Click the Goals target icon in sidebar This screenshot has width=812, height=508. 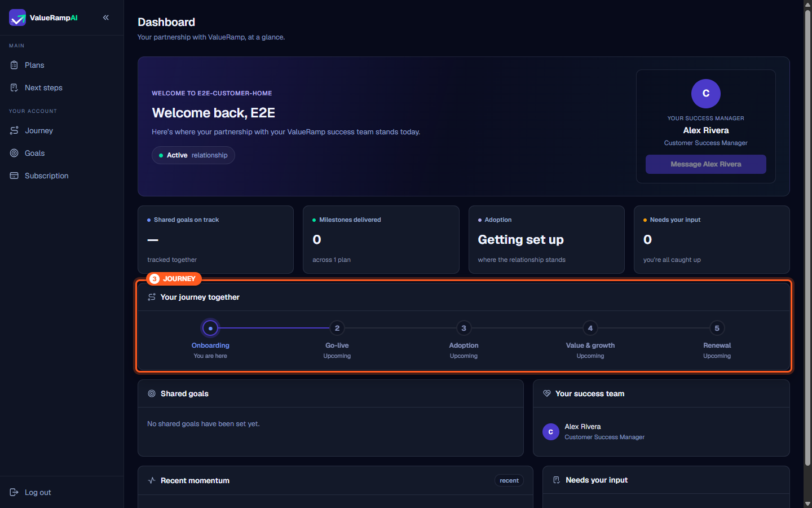click(x=14, y=153)
